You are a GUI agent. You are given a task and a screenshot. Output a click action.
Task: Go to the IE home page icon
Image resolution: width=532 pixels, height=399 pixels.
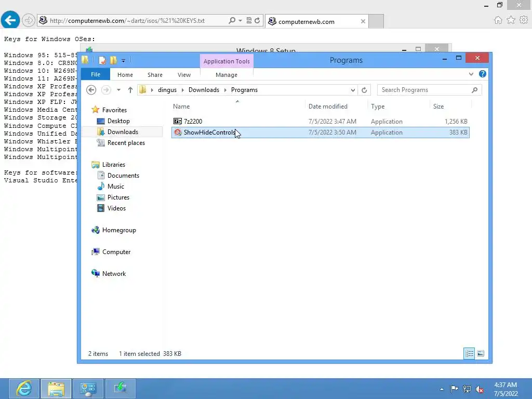tap(498, 20)
